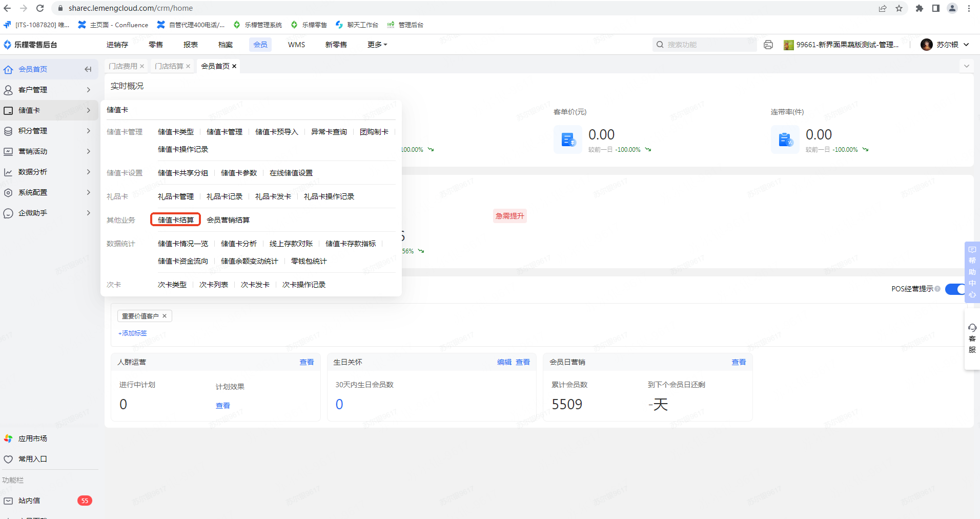
Task: Open the 进销存 top menu
Action: click(117, 45)
